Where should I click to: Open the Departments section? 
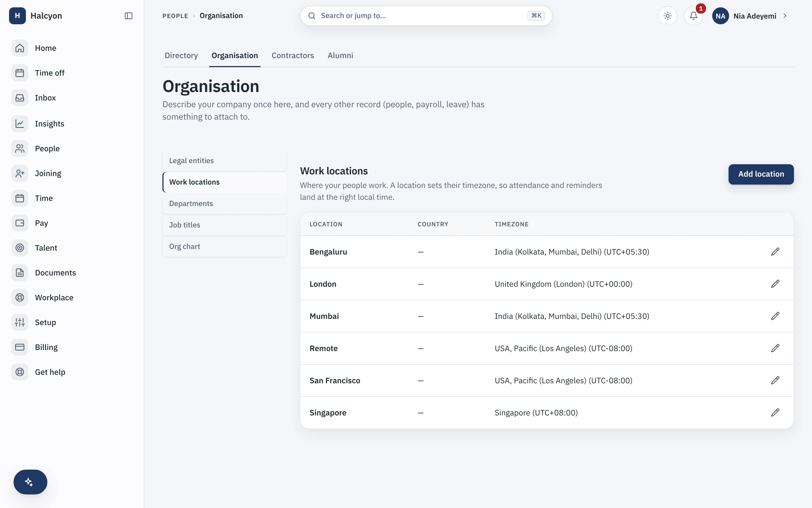pyautogui.click(x=224, y=203)
